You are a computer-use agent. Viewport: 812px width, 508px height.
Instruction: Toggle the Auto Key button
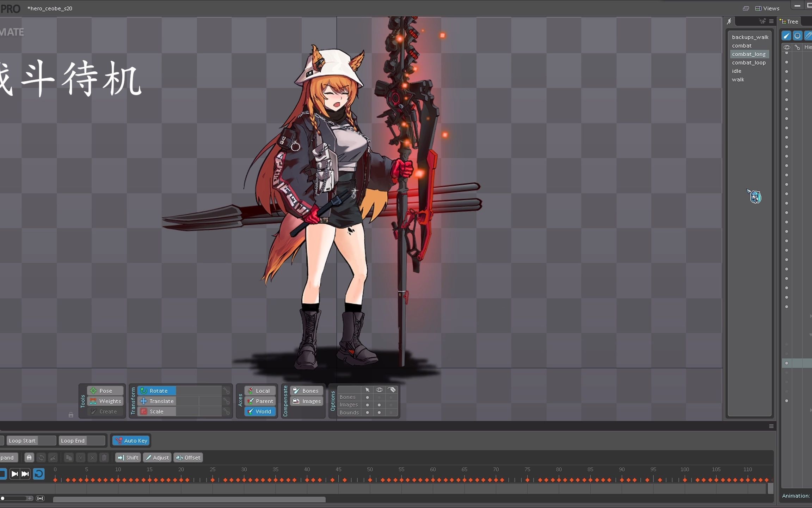[x=131, y=440]
